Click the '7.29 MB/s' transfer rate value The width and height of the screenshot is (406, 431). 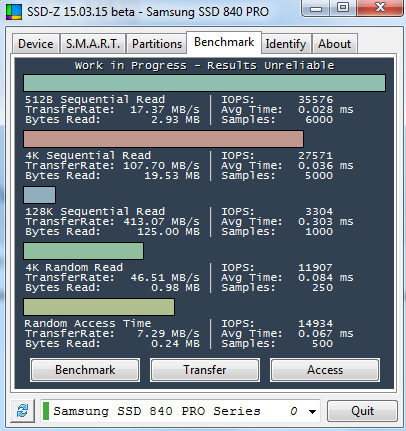pyautogui.click(x=168, y=334)
